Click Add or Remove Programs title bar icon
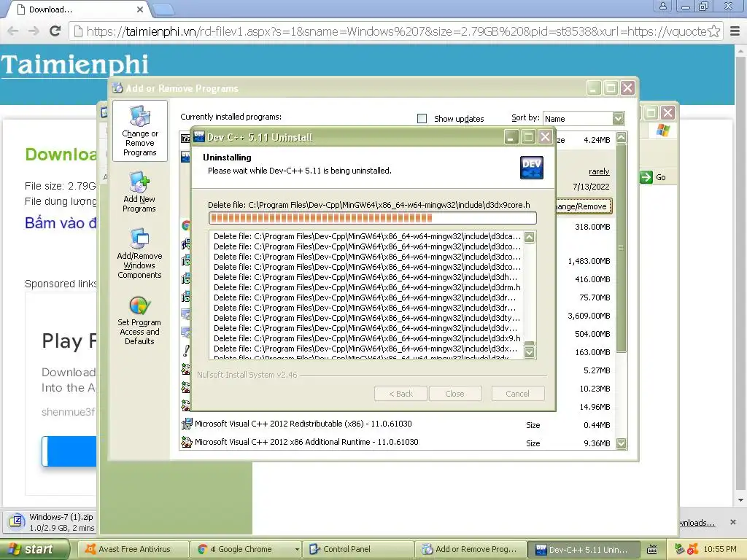Image resolution: width=747 pixels, height=560 pixels. (x=117, y=88)
